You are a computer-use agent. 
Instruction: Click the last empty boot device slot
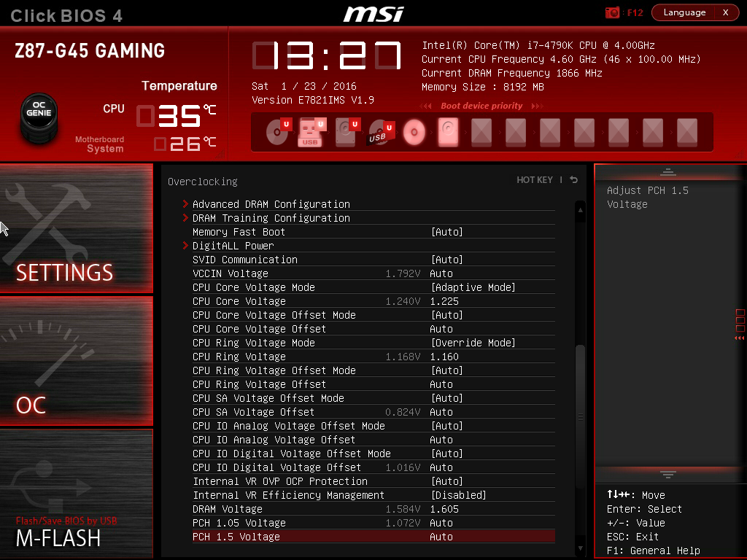point(687,132)
